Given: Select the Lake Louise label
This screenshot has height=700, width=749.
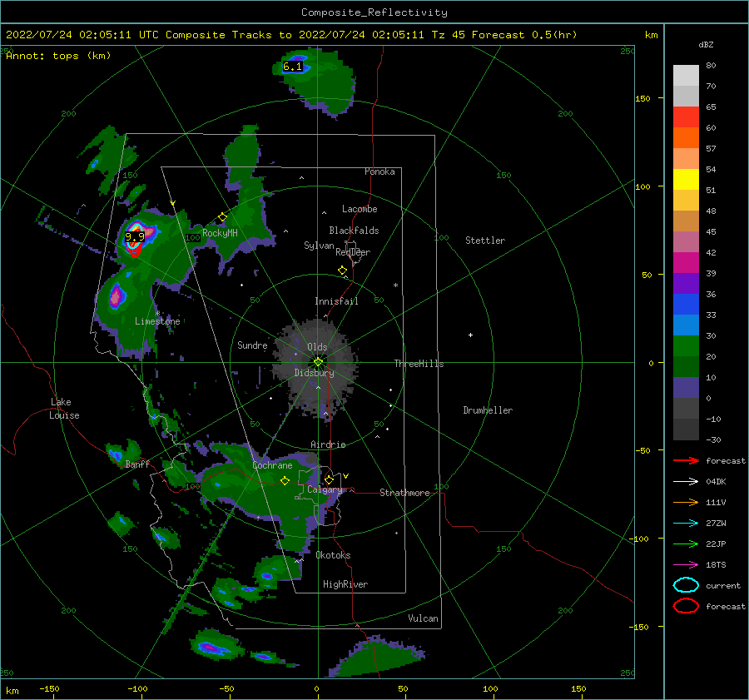Looking at the screenshot, I should pos(64,409).
